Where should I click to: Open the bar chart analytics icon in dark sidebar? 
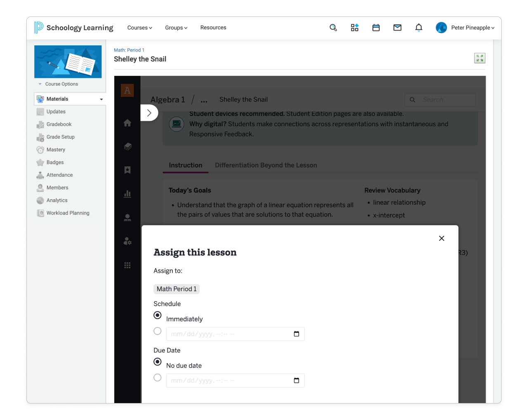pyautogui.click(x=127, y=193)
